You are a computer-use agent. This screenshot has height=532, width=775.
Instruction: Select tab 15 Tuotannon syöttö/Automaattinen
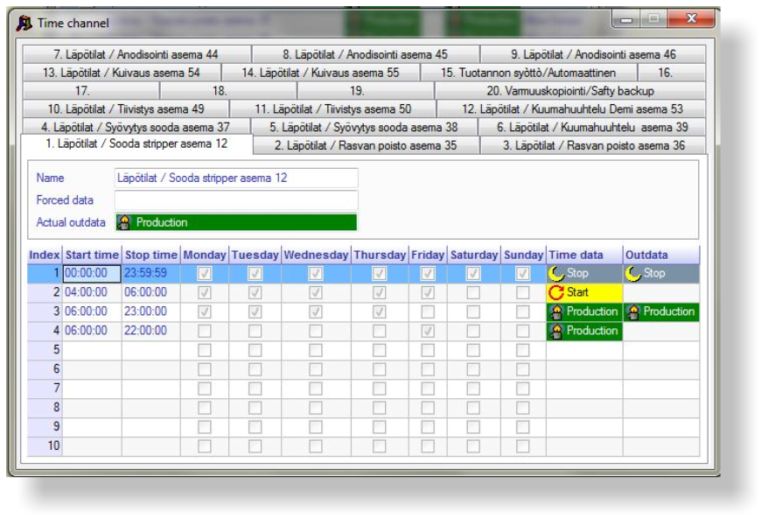527,73
